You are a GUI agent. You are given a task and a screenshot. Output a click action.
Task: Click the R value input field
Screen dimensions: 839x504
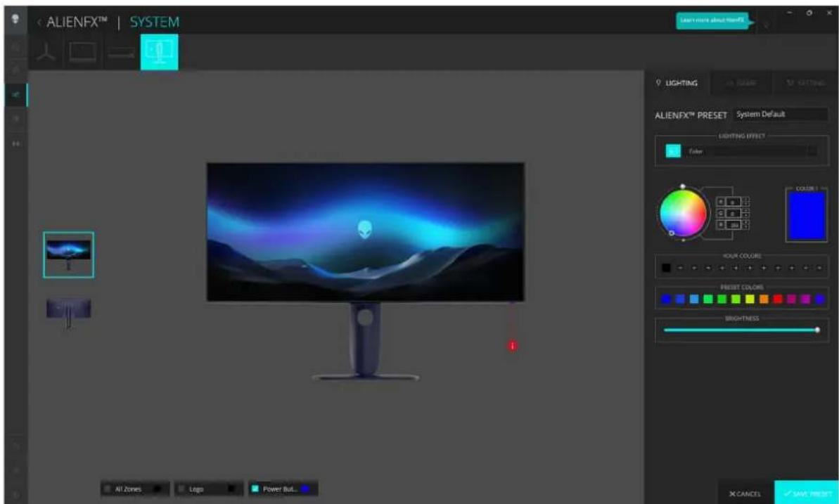[x=733, y=202]
